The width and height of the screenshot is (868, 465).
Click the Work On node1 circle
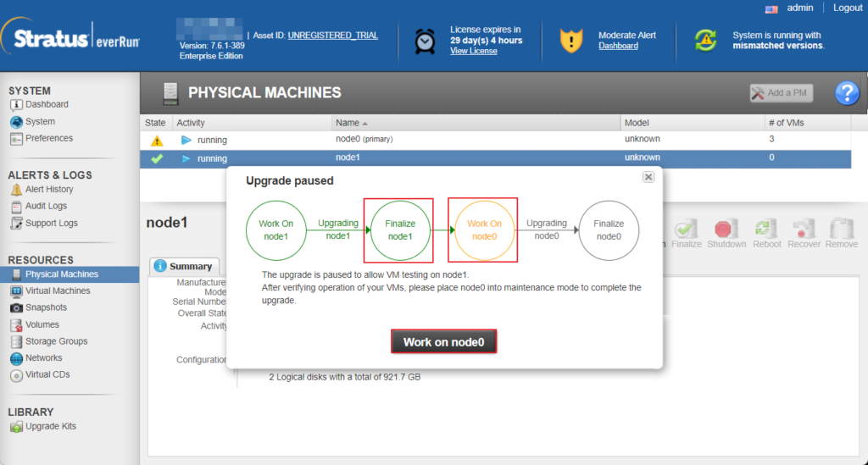tap(275, 230)
